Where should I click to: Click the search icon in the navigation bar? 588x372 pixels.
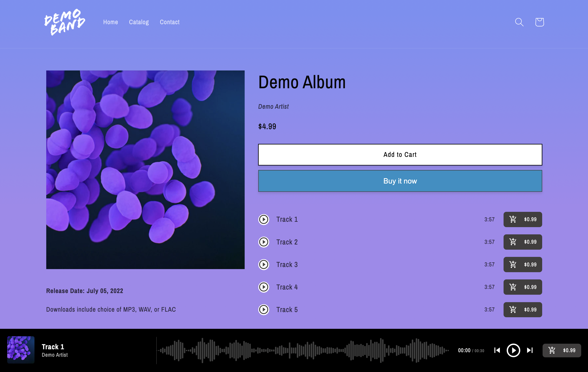519,22
